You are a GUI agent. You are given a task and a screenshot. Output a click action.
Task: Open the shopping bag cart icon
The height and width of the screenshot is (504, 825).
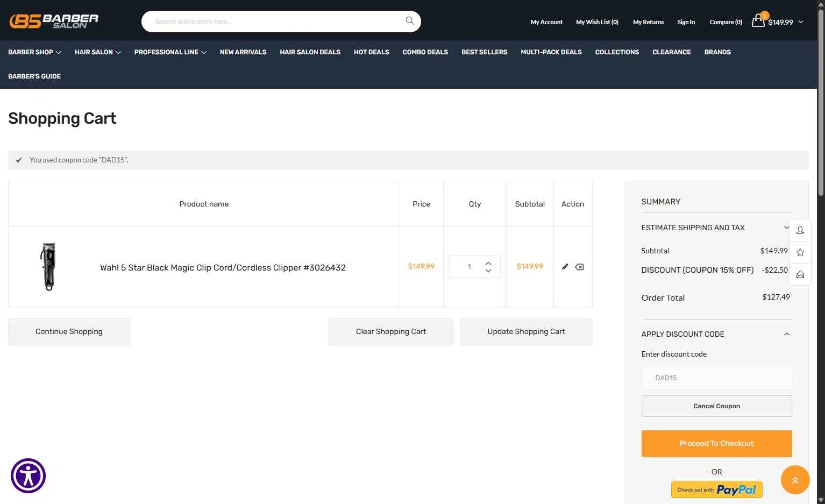click(758, 21)
